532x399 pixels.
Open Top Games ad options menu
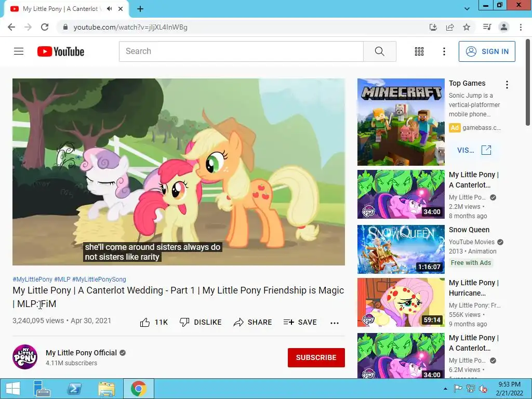pyautogui.click(x=507, y=85)
